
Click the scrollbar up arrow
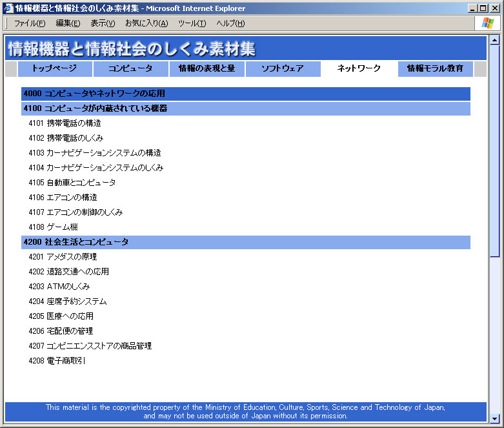click(494, 41)
